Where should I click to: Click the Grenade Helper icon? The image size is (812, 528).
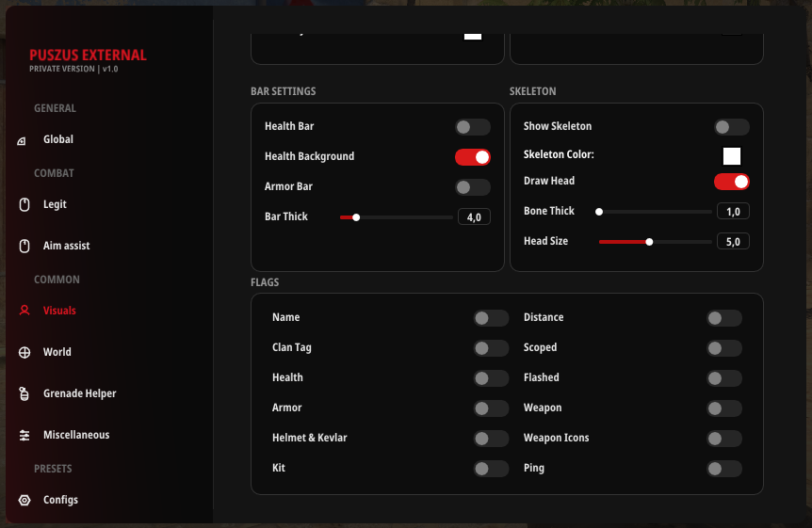pyautogui.click(x=24, y=393)
